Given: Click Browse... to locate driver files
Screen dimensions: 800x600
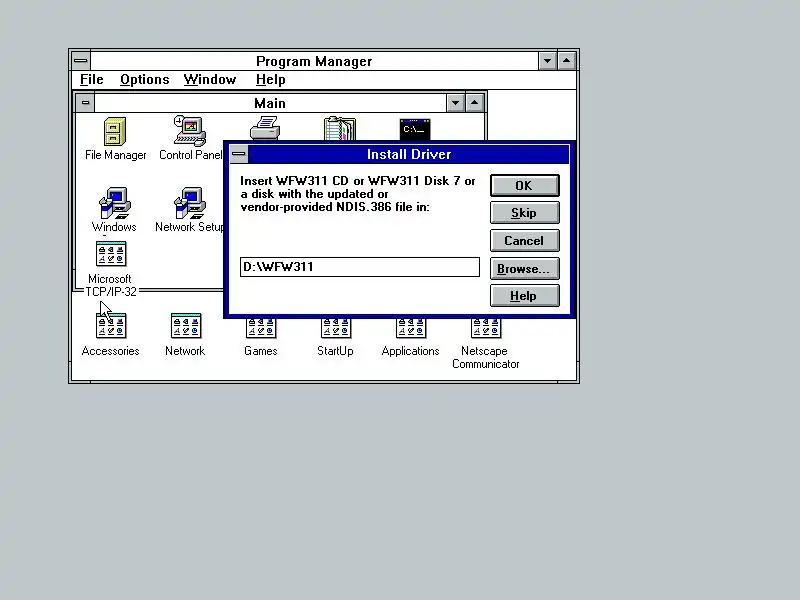Looking at the screenshot, I should point(524,268).
